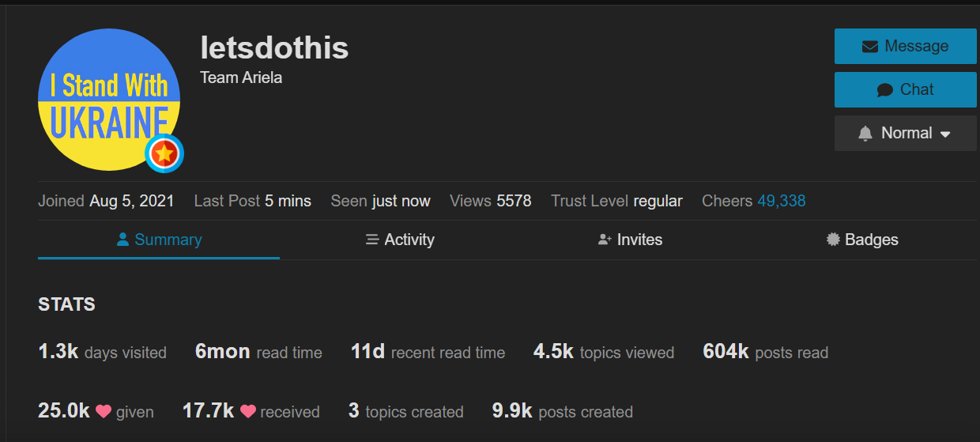Click the envelope icon on Message button
This screenshot has width=980, height=442.
[869, 47]
